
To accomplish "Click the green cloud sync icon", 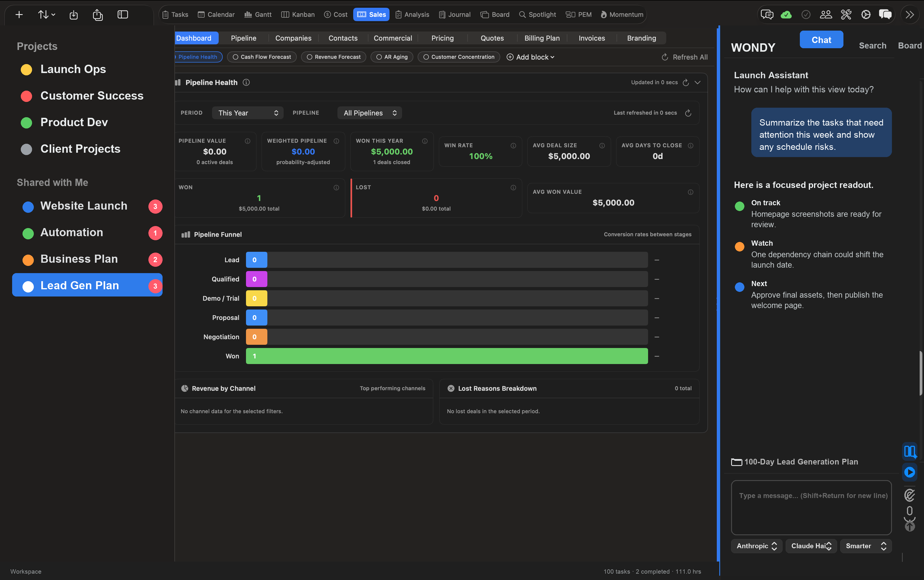I will tap(786, 14).
